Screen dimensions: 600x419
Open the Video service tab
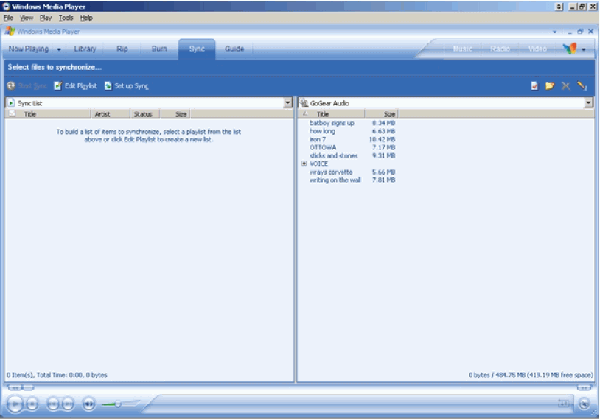[537, 49]
